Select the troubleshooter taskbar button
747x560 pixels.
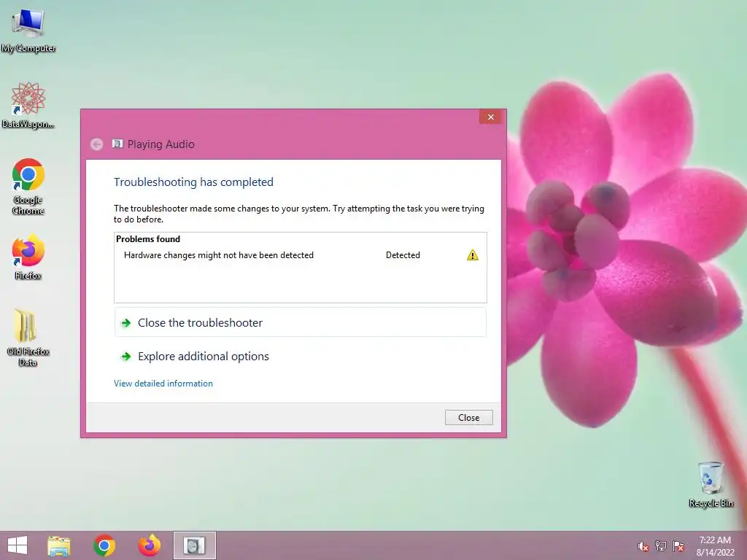(194, 545)
